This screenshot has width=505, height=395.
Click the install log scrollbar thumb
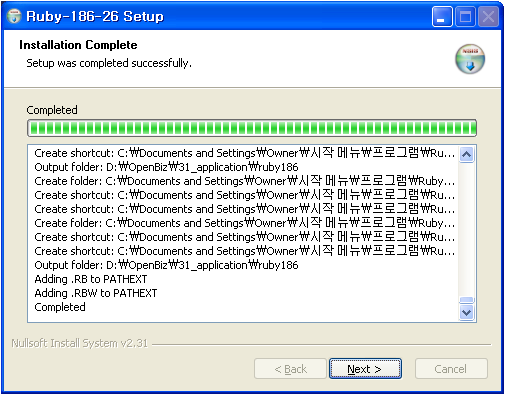466,300
